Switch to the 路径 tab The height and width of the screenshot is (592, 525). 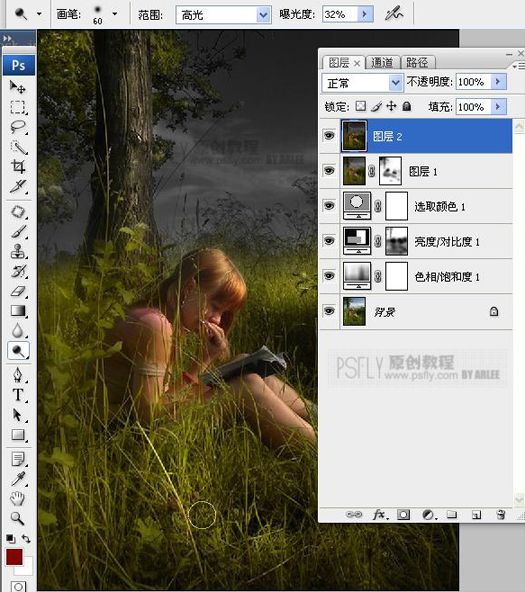[417, 62]
